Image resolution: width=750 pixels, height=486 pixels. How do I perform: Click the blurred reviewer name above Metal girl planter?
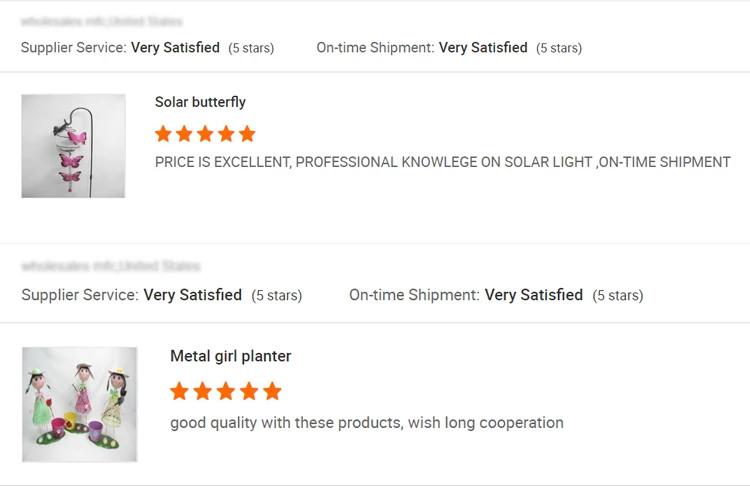coord(110,266)
